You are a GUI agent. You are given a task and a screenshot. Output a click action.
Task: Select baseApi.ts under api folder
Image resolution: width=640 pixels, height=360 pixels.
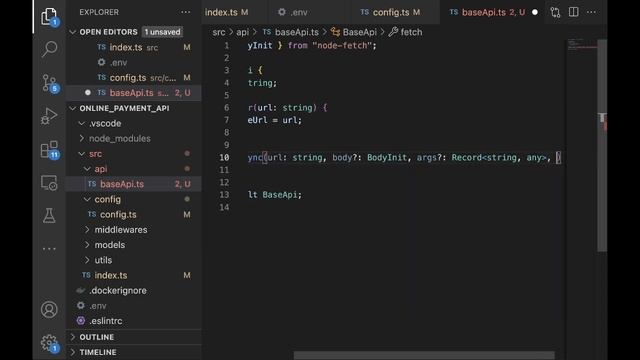click(133, 184)
